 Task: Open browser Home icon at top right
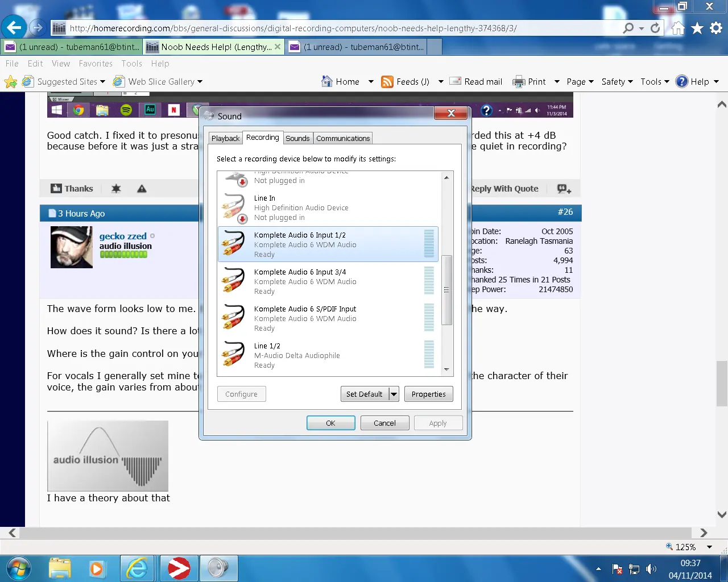point(678,28)
